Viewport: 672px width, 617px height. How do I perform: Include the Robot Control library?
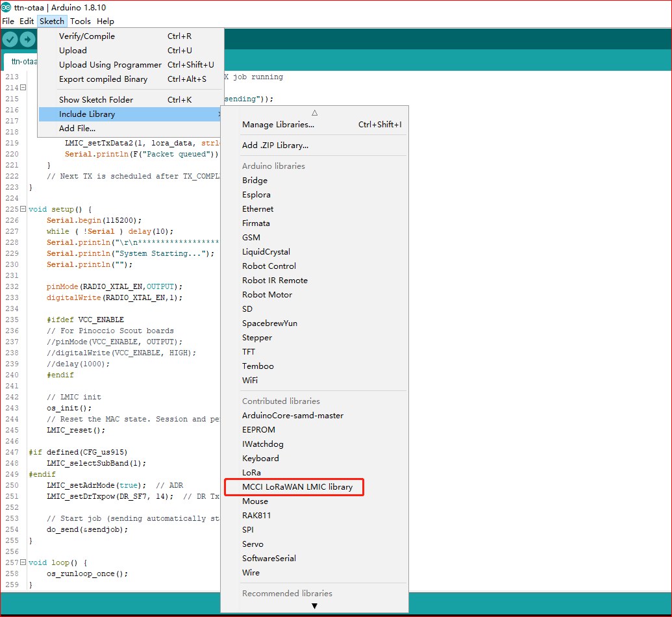314,266
